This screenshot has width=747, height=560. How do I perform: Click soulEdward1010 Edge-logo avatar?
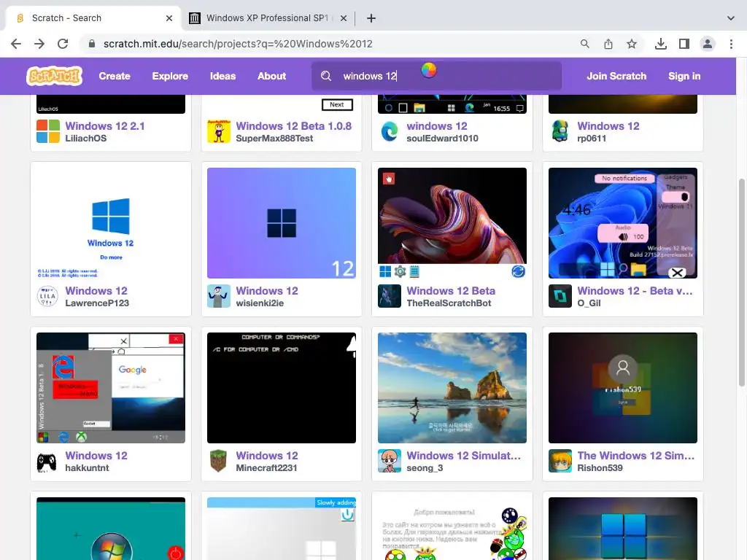390,131
